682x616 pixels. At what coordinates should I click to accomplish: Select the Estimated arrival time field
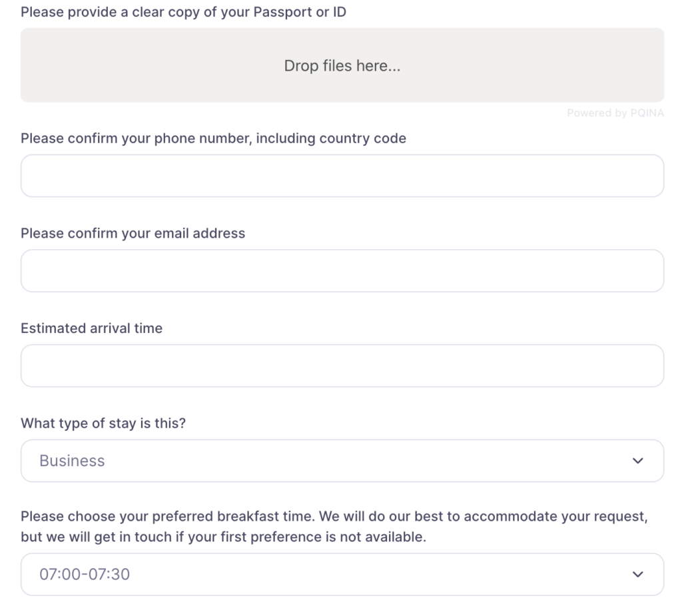(342, 366)
